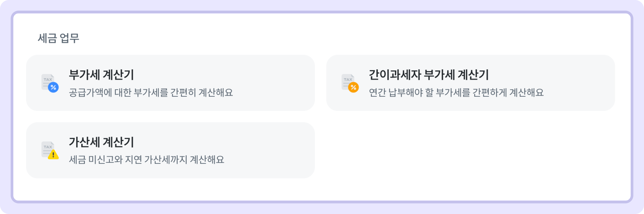Open the 부가세 계산기 title link
The image size is (644, 214).
pos(101,75)
